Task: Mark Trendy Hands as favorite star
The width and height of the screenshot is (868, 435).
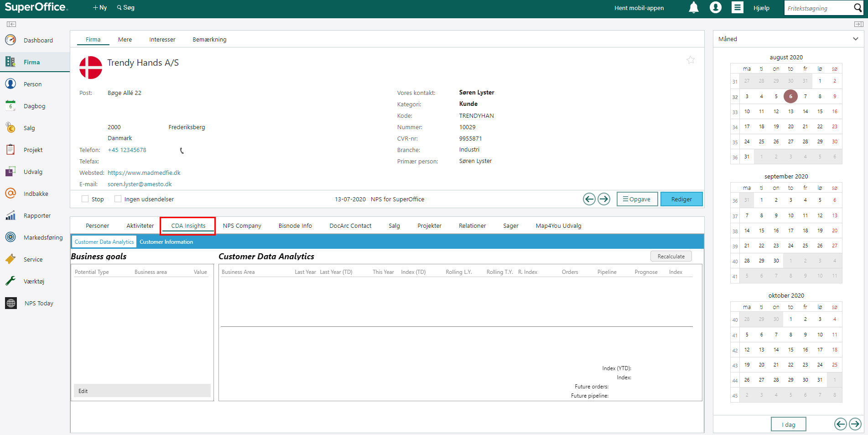Action: pos(691,60)
